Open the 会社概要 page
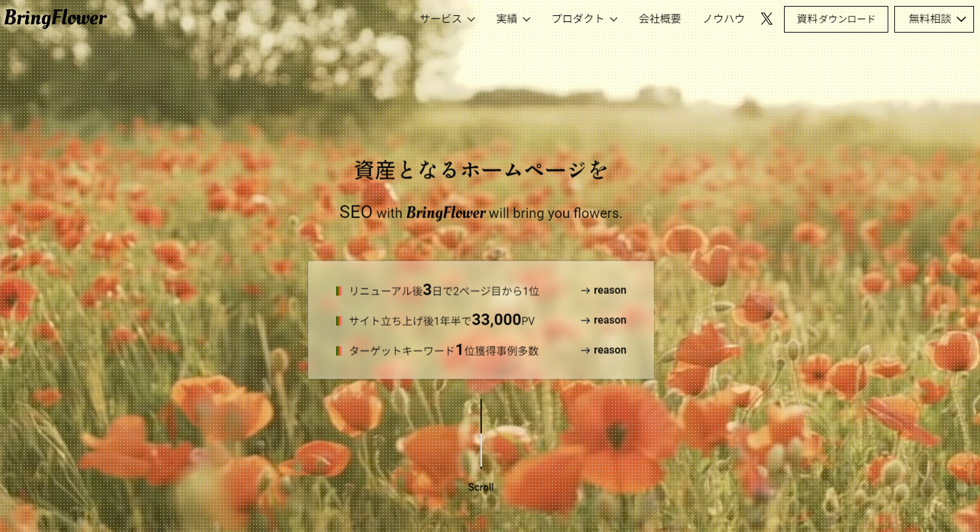Screen dimensions: 980x532 660,19
